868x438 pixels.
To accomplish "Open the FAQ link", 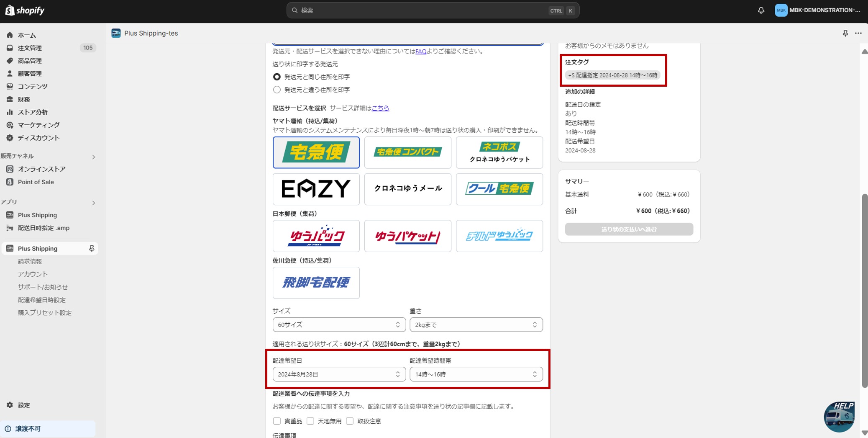I will tap(421, 52).
